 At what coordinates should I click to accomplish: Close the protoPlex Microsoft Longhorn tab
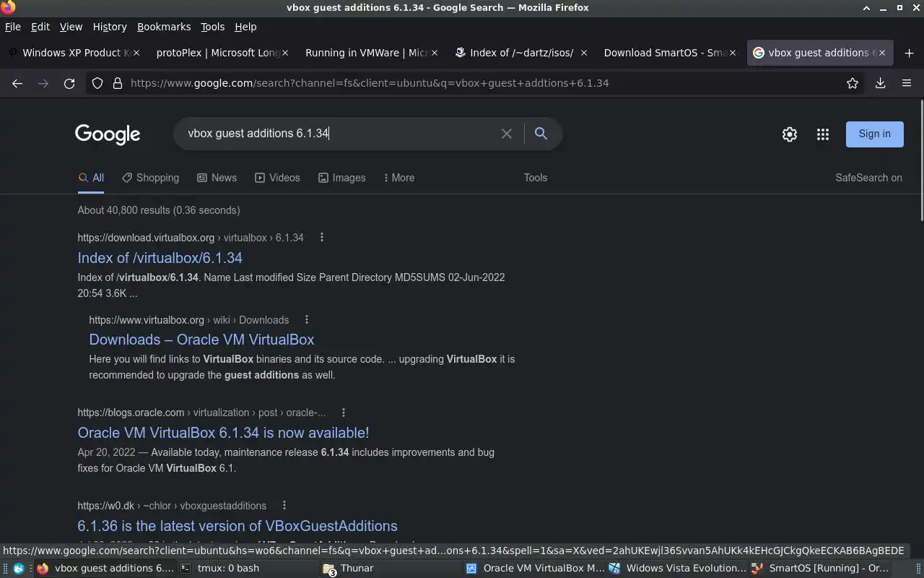click(x=285, y=53)
